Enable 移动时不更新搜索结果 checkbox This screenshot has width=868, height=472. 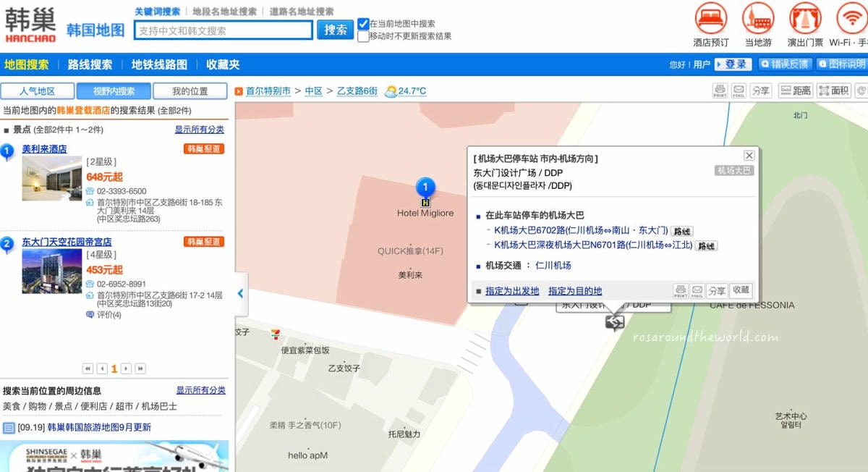[x=363, y=36]
